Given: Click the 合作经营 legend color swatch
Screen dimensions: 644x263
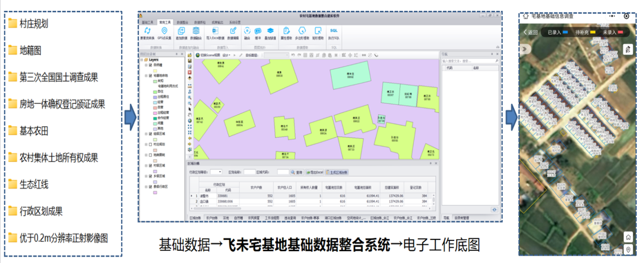Looking at the screenshot, I should coord(155,118).
